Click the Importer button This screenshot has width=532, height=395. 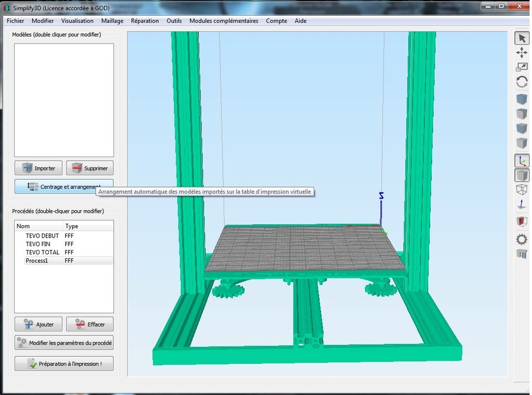tap(38, 168)
